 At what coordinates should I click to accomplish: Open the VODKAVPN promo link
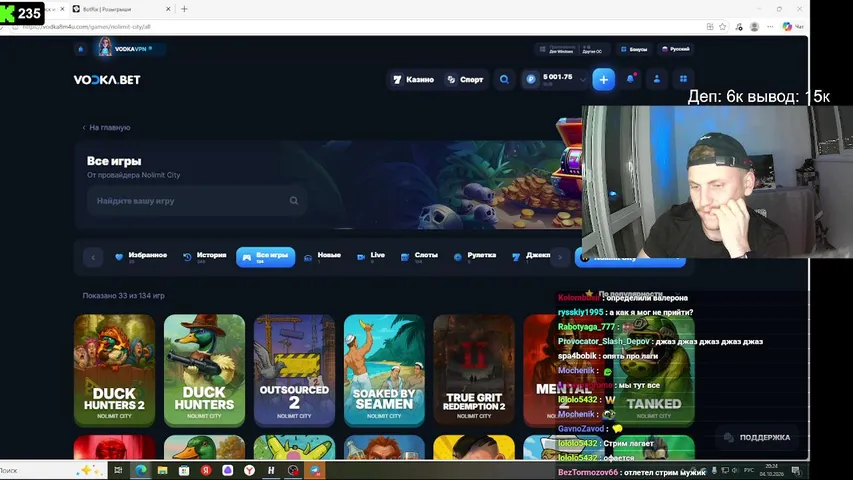tap(131, 48)
